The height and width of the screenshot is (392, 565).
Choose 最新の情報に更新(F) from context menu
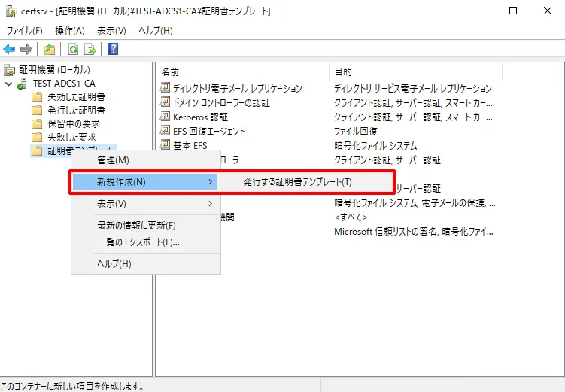tap(146, 226)
